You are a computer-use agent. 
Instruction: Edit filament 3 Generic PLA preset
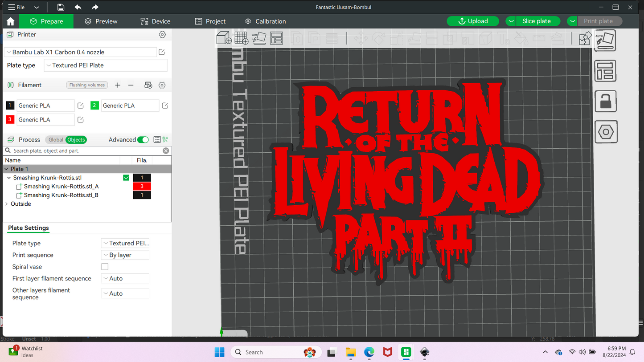click(81, 120)
